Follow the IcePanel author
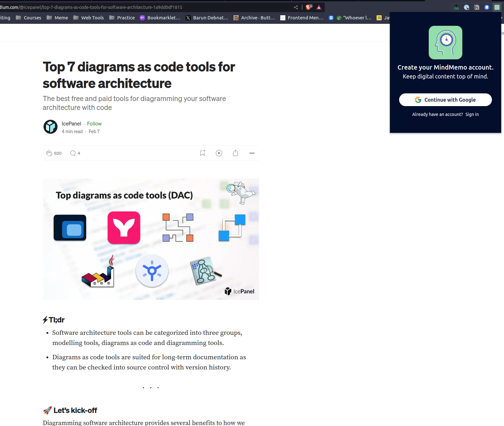 (94, 124)
